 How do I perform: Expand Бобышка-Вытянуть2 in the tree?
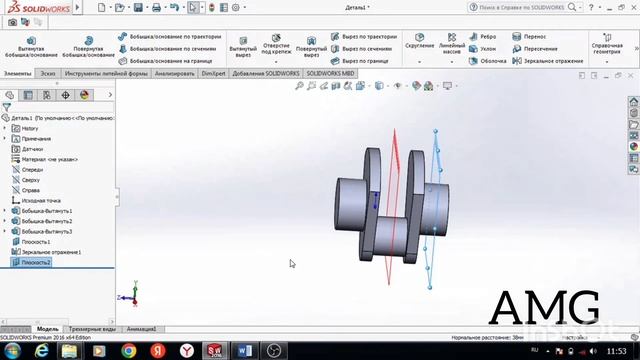click(5, 221)
